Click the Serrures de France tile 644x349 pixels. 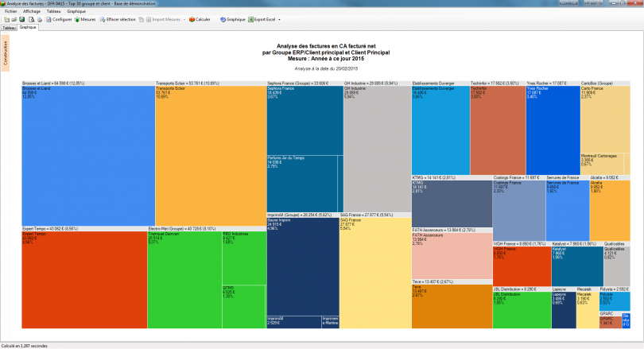tap(567, 210)
